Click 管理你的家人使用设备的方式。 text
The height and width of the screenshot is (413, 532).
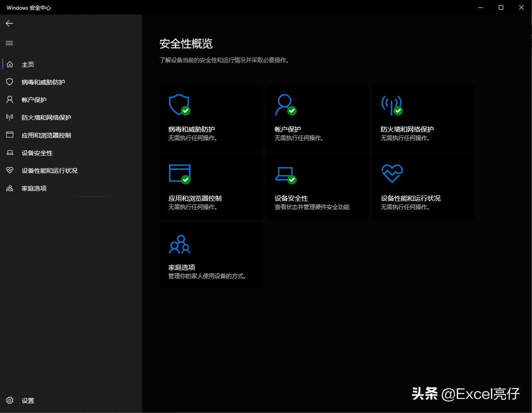(207, 276)
